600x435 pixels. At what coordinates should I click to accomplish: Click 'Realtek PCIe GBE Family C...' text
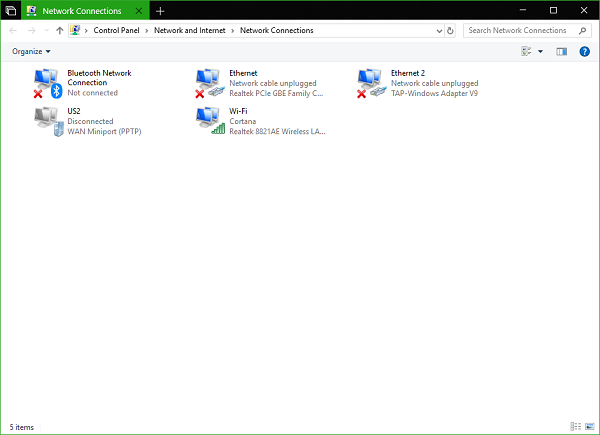pos(276,93)
